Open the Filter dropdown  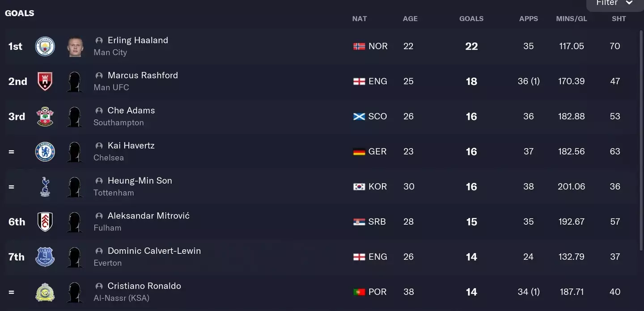[x=614, y=4]
